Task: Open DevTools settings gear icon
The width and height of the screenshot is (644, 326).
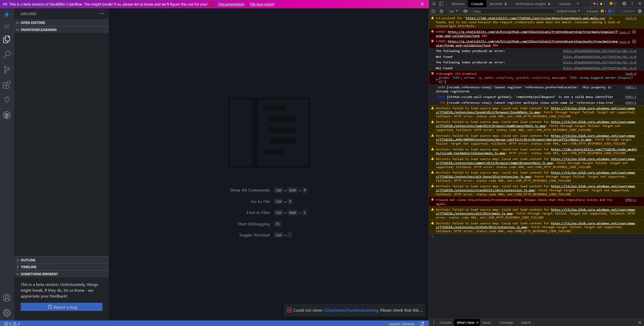Action: tap(624, 4)
